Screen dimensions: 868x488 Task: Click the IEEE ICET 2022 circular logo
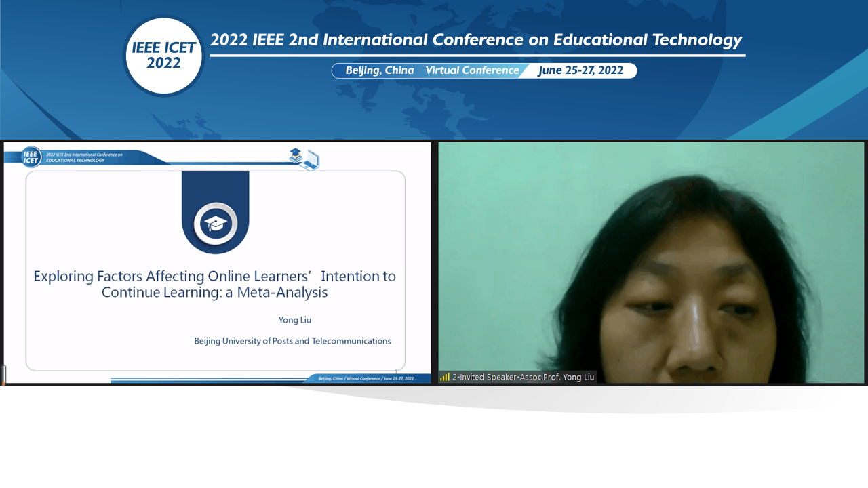click(164, 56)
